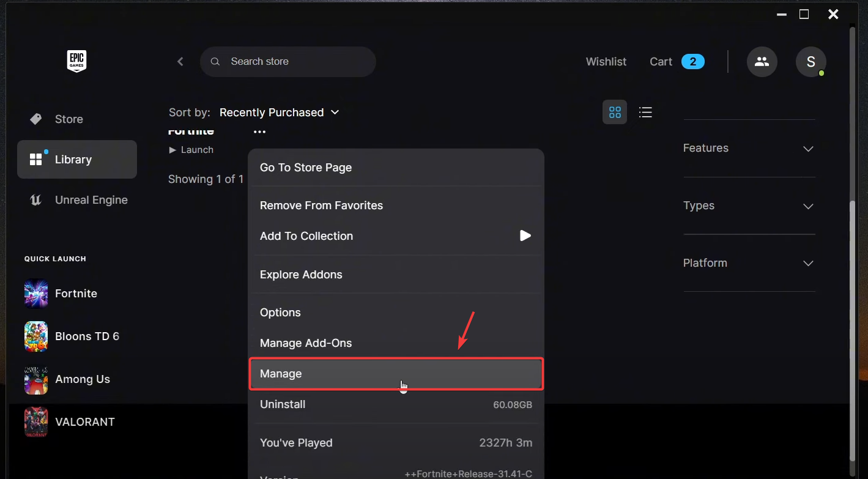The width and height of the screenshot is (868, 479).
Task: Choose Uninstall from the menu
Action: pyautogui.click(x=396, y=404)
